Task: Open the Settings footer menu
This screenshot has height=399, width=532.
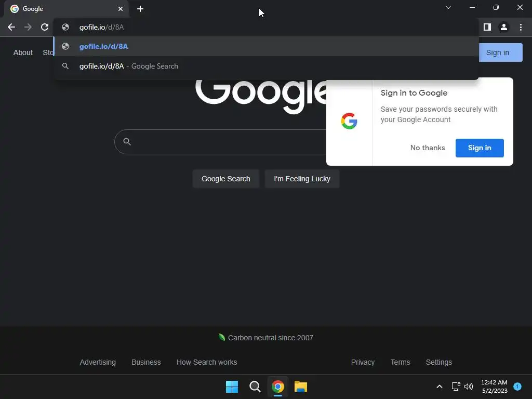Action: tap(438, 362)
